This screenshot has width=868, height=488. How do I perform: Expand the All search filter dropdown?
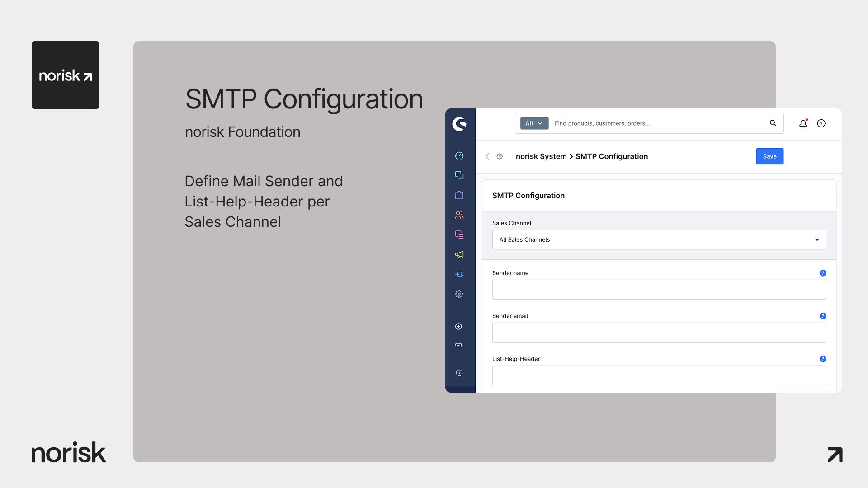[534, 123]
